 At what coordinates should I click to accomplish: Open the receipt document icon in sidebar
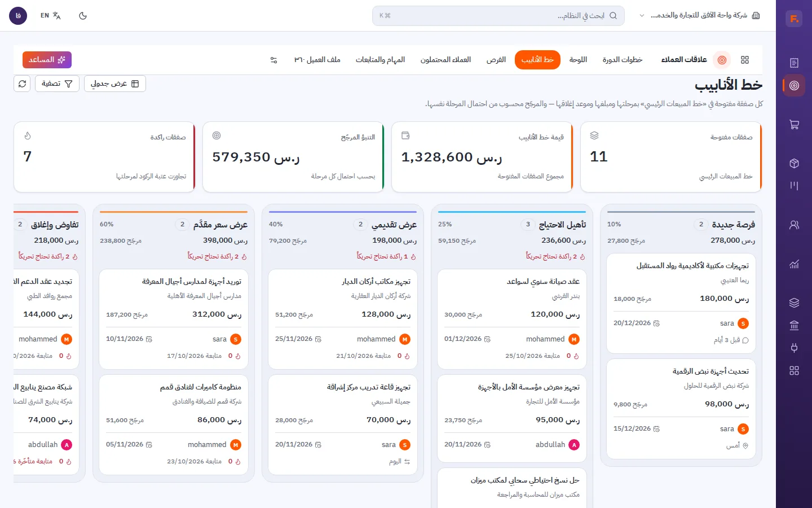[794, 63]
